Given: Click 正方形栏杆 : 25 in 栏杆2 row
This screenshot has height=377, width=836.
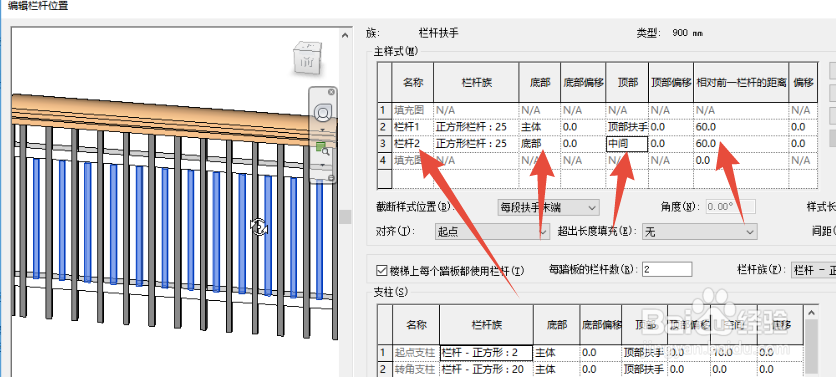Looking at the screenshot, I should pos(476,144).
